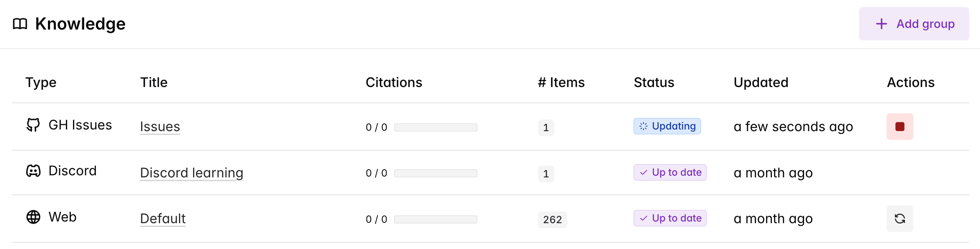
Task: Open the Default knowledge group
Action: tap(163, 219)
